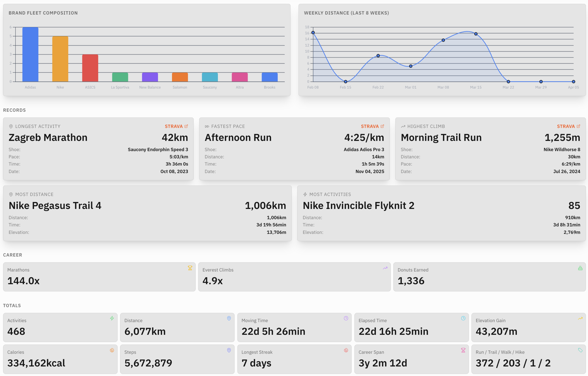Viewport: 588px width, 376px height.
Task: Select the Nike bar in fleet chart
Action: pyautogui.click(x=60, y=59)
